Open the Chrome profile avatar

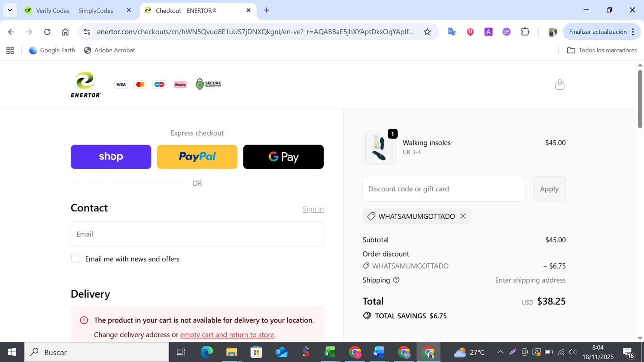[553, 32]
